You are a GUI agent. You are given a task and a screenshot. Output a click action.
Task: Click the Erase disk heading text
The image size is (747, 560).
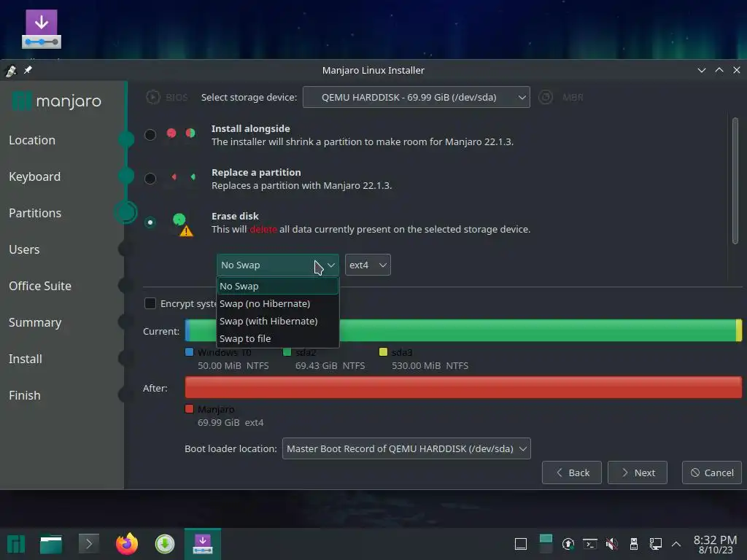pos(236,216)
